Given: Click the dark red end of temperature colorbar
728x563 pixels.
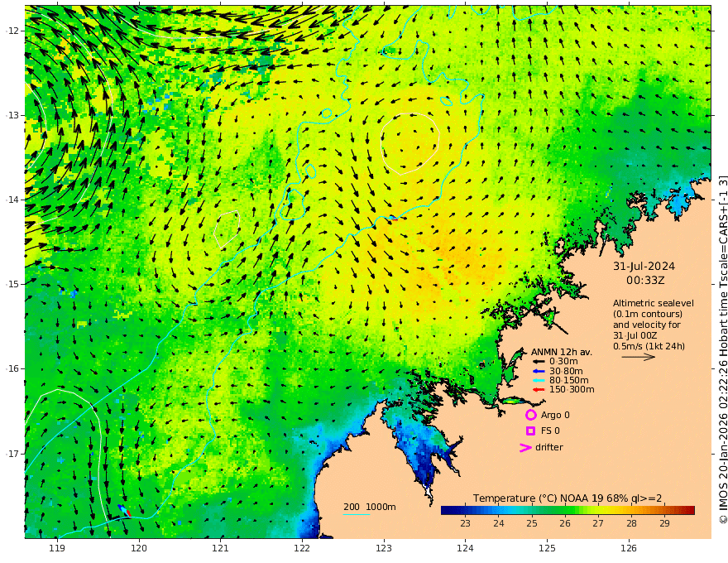Looking at the screenshot, I should pos(691,511).
